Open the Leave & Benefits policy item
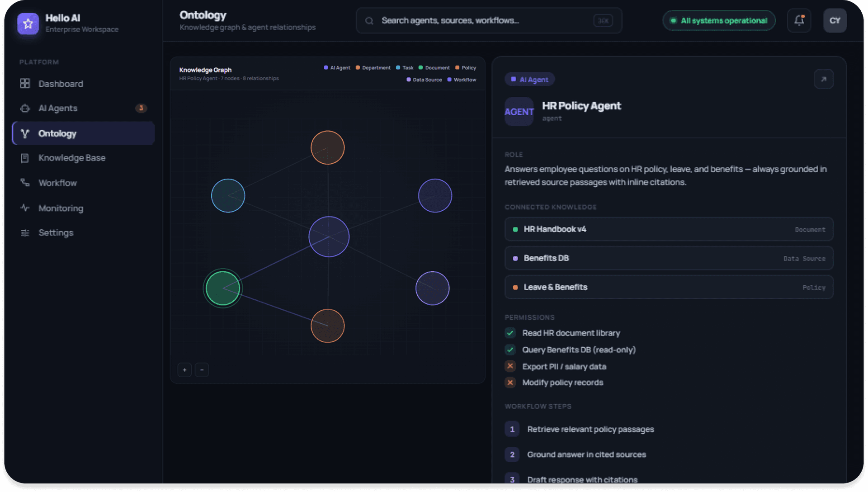 tap(669, 287)
